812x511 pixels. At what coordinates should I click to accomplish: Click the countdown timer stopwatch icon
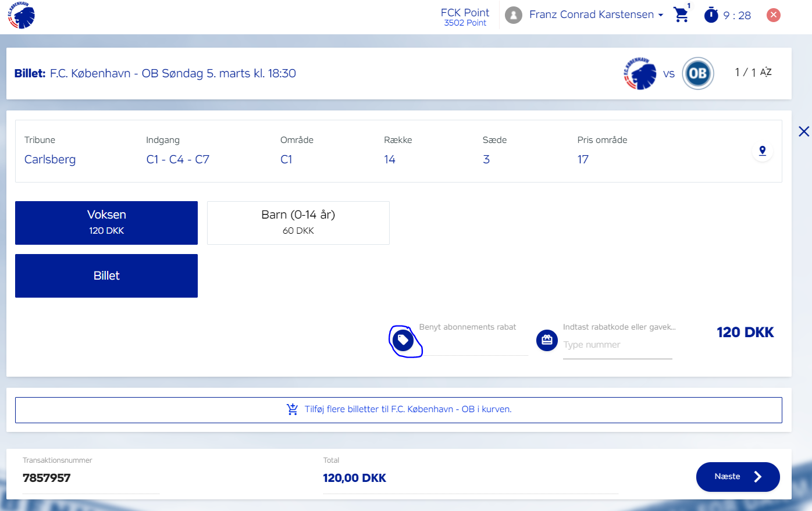coord(711,15)
